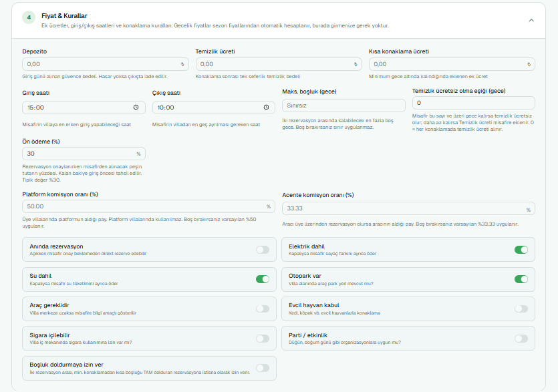The width and height of the screenshot is (558, 392).
Task: Switch off Otopark var toggle
Action: [x=521, y=279]
